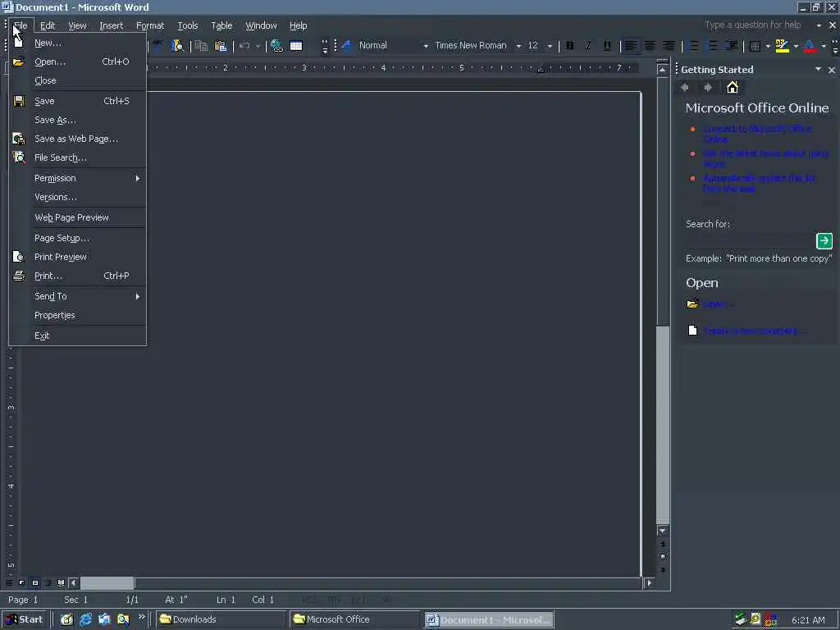Choose Exit from the File menu
840x630 pixels.
(77, 336)
